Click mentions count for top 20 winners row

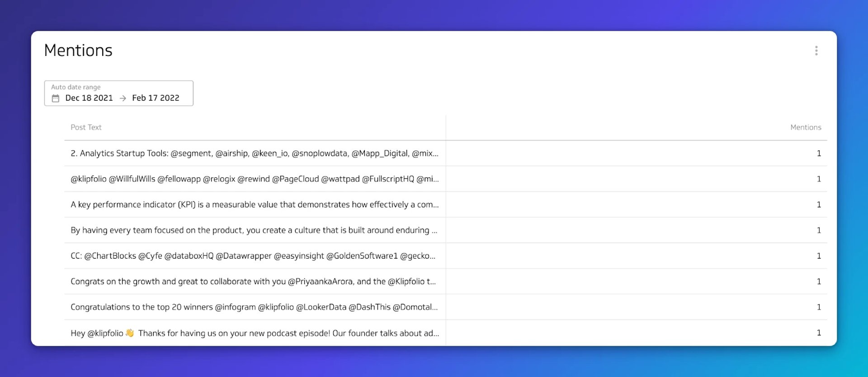click(x=819, y=307)
